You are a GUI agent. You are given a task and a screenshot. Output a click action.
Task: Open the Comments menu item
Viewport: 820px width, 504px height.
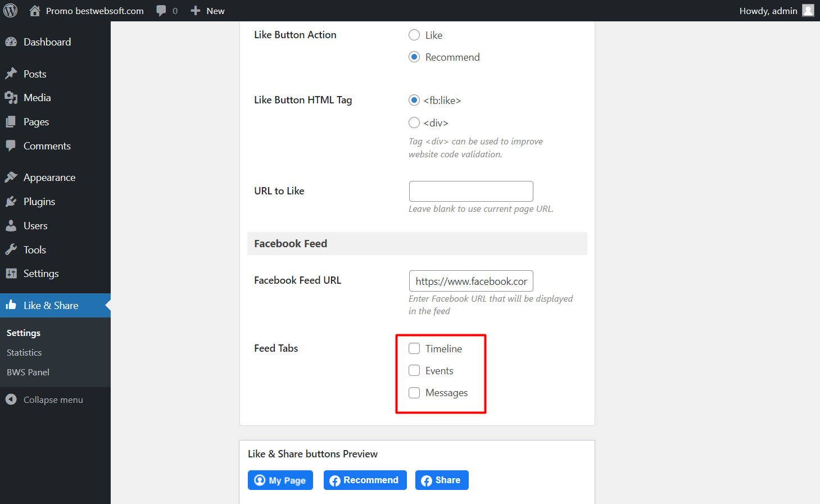[x=55, y=146]
